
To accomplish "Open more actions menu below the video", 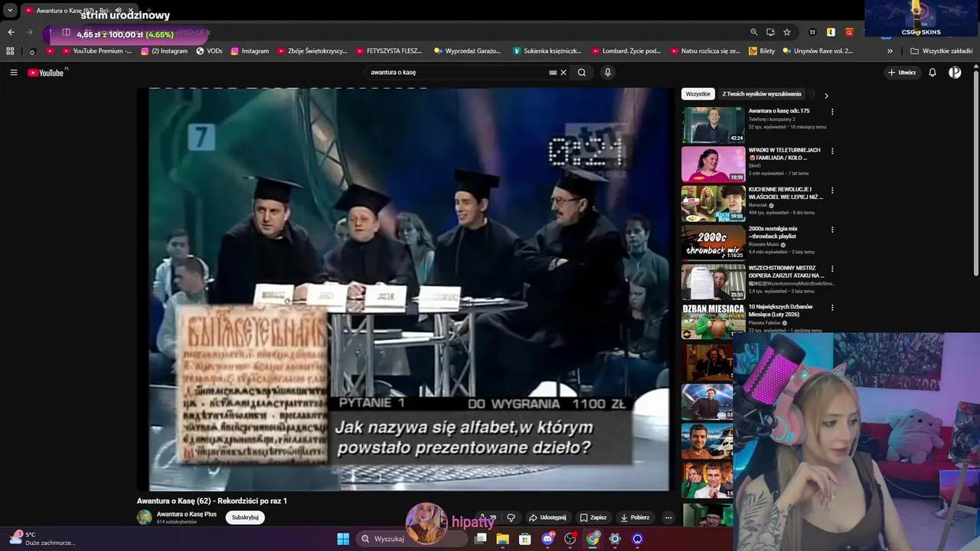I will click(668, 517).
